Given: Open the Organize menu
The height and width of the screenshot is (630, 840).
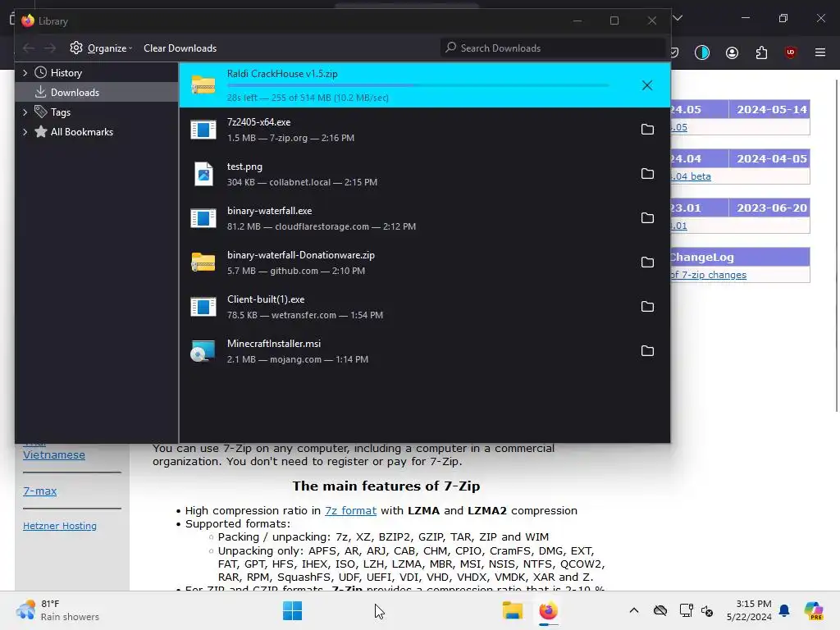Looking at the screenshot, I should point(101,48).
